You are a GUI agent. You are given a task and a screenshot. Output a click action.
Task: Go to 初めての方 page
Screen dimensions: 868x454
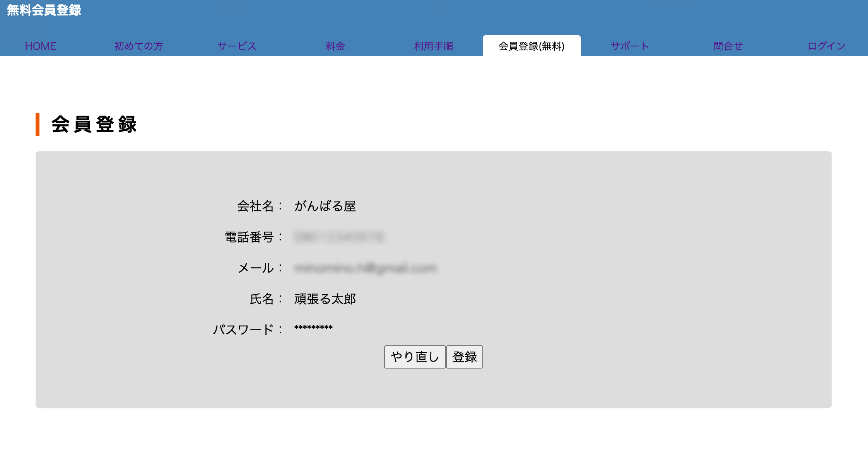point(138,46)
